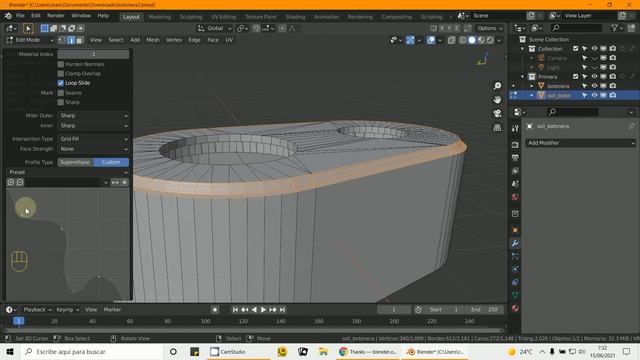This screenshot has height=360, width=640.
Task: Click the viewport zoom magnifier icon
Action: point(497,86)
